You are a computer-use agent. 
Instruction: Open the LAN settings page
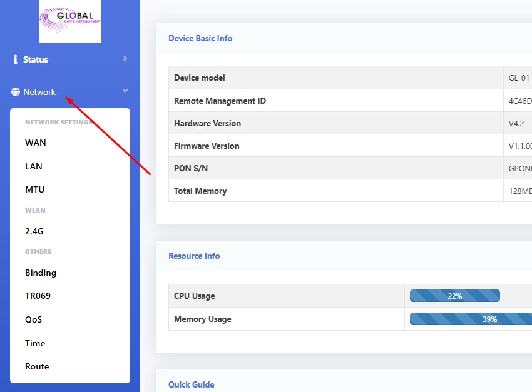[34, 166]
